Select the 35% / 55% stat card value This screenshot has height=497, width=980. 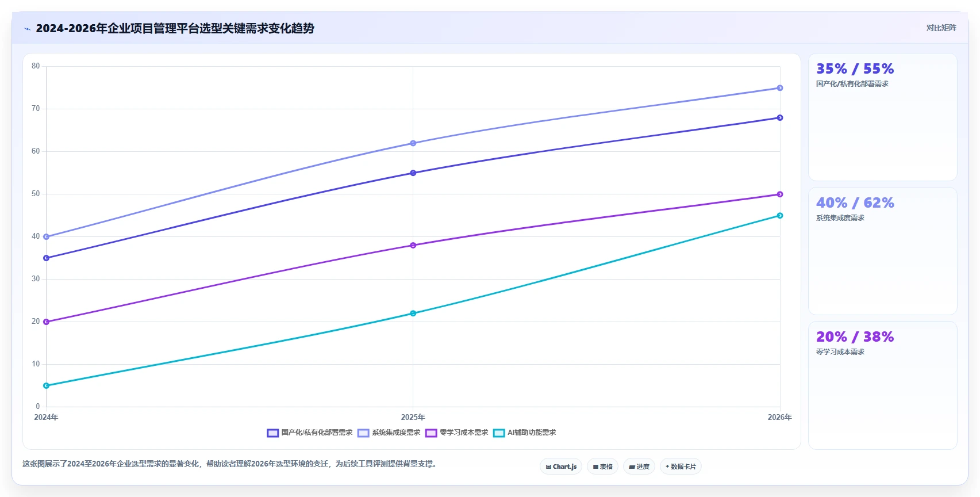(855, 69)
